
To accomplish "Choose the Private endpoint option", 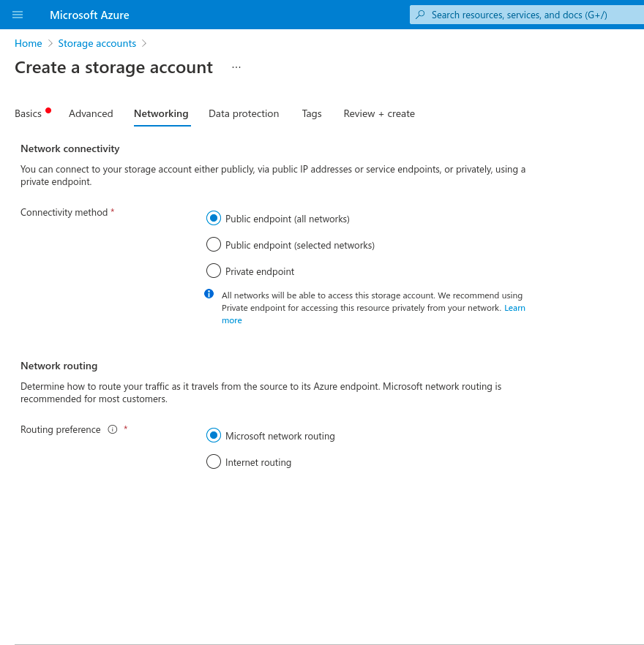I will [x=214, y=271].
